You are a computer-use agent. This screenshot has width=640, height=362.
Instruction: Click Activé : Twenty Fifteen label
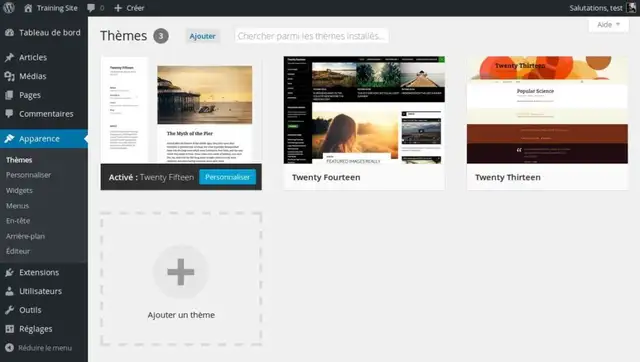[151, 177]
